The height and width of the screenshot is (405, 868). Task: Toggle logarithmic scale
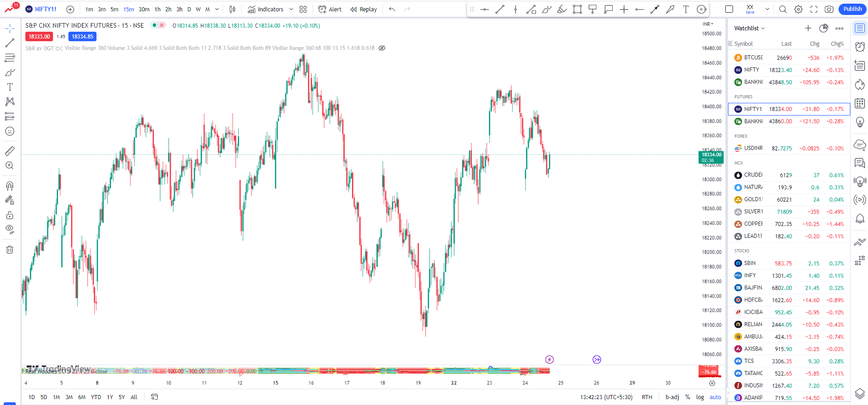700,397
